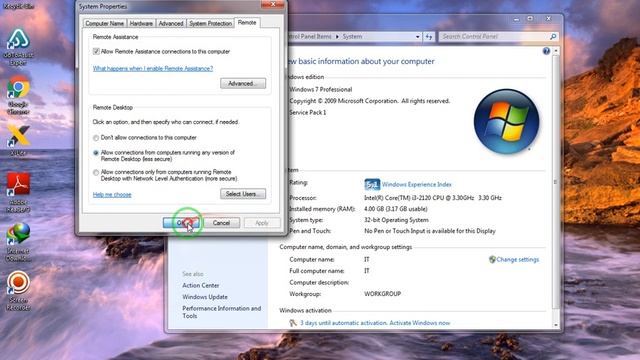Switch to the Advanced tab
This screenshot has width=640, height=360.
pyautogui.click(x=171, y=24)
